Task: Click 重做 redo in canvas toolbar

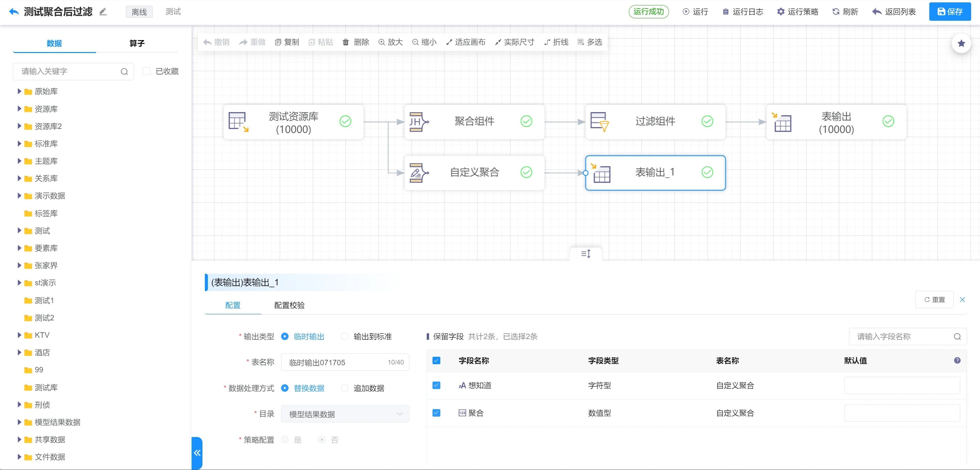Action: (x=252, y=42)
